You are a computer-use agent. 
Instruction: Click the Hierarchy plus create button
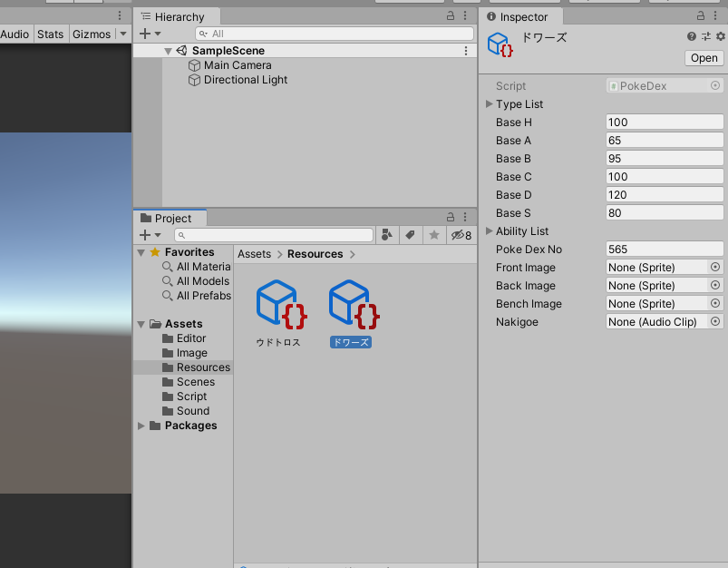pyautogui.click(x=145, y=34)
